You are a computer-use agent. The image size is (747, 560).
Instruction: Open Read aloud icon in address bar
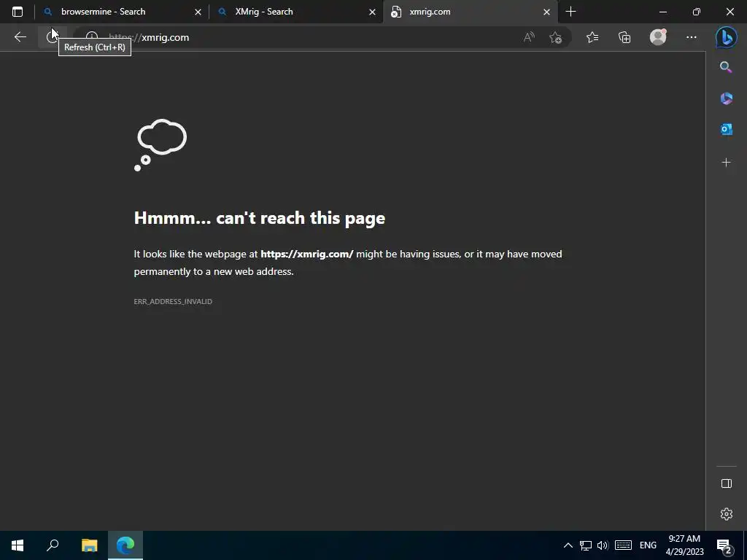tap(529, 37)
